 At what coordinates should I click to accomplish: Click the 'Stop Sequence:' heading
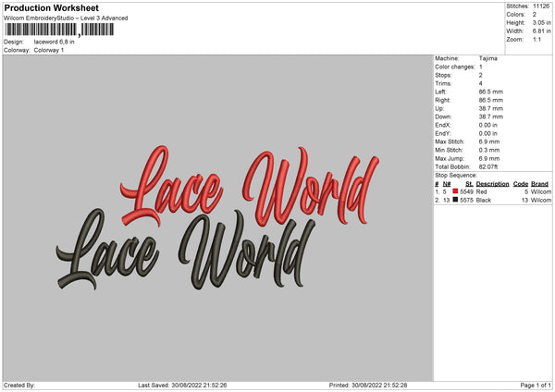pyautogui.click(x=456, y=176)
